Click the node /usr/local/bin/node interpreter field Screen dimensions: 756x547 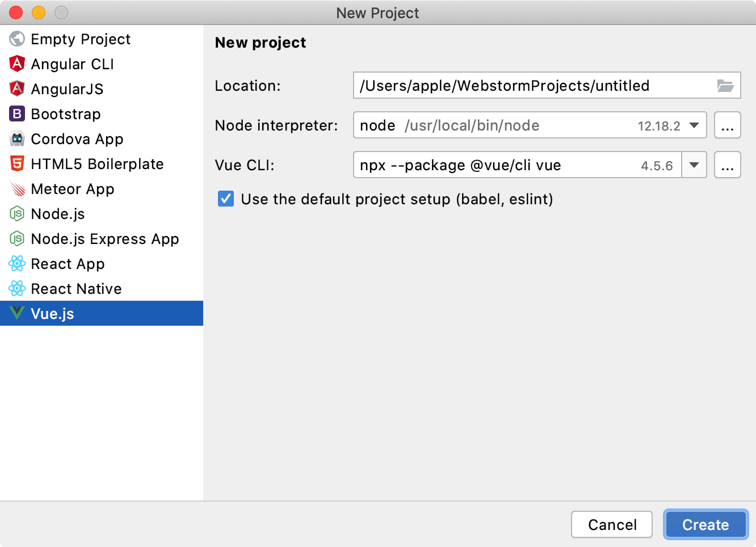[530, 125]
